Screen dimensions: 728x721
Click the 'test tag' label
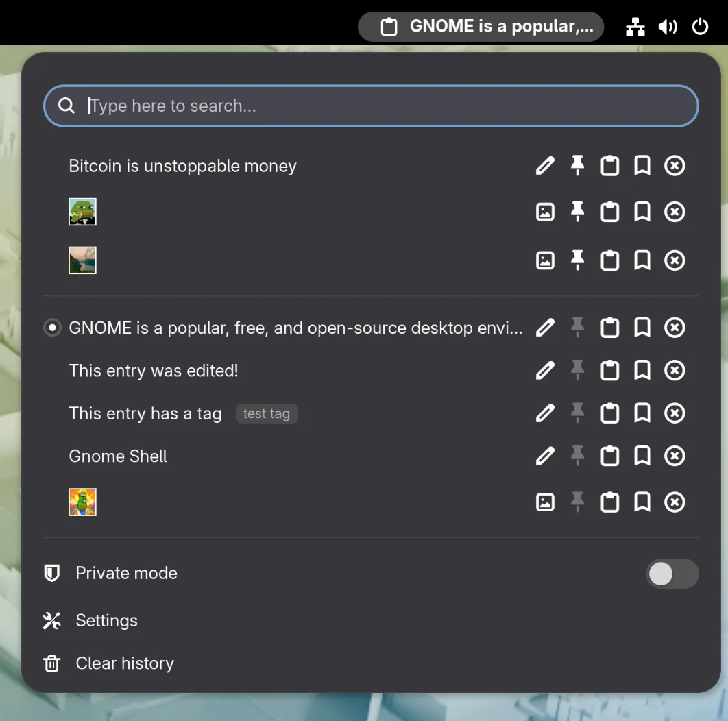[x=267, y=414]
